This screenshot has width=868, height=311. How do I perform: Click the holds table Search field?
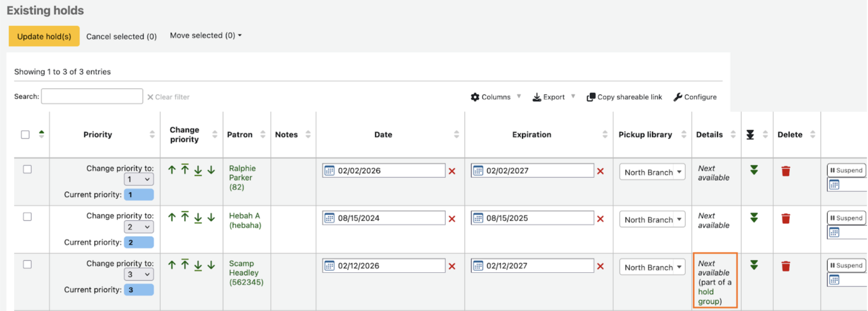[x=92, y=96]
